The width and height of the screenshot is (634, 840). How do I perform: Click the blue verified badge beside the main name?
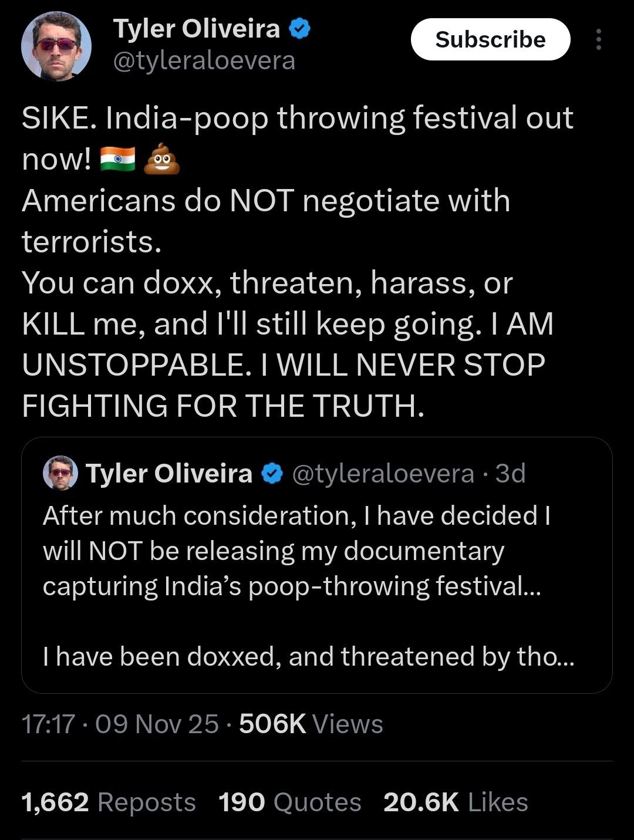tap(300, 28)
